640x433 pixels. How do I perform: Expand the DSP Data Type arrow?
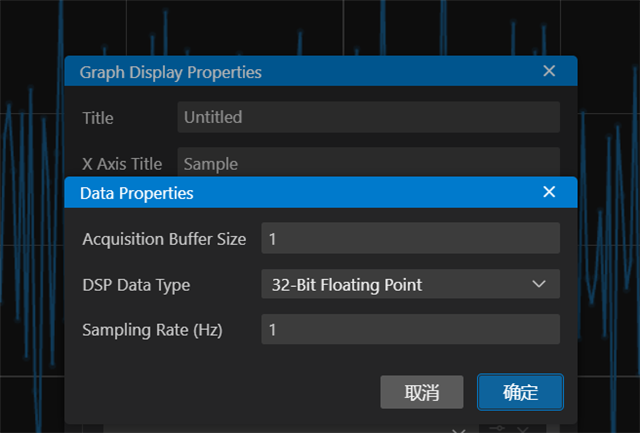[x=540, y=285]
